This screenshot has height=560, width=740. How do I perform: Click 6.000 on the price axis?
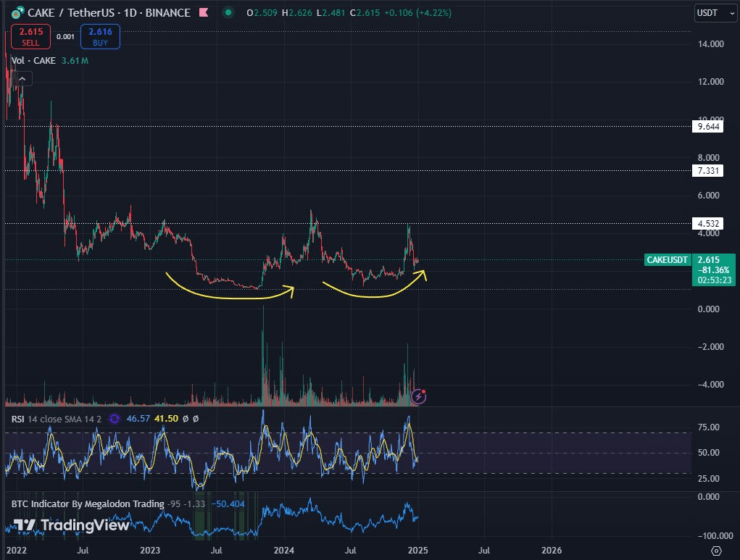(x=708, y=196)
